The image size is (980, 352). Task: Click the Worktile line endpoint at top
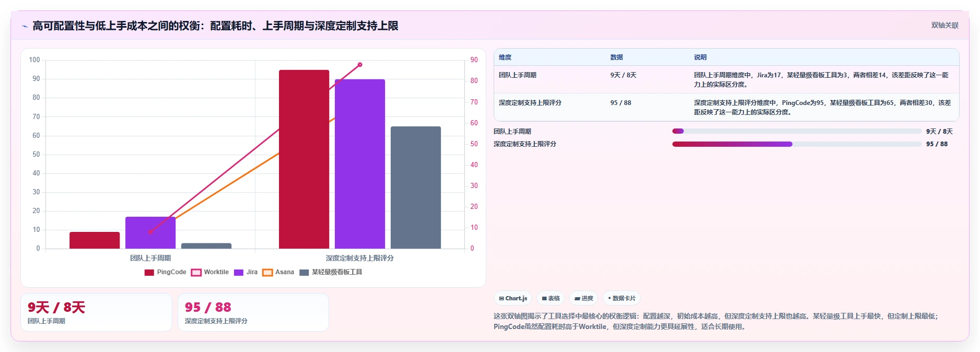point(360,65)
